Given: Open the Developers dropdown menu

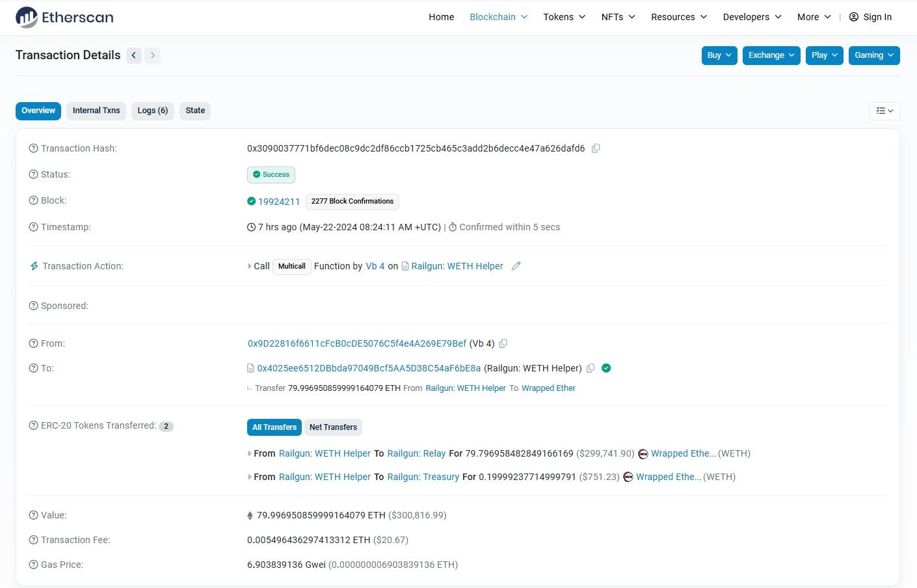Looking at the screenshot, I should coord(752,17).
